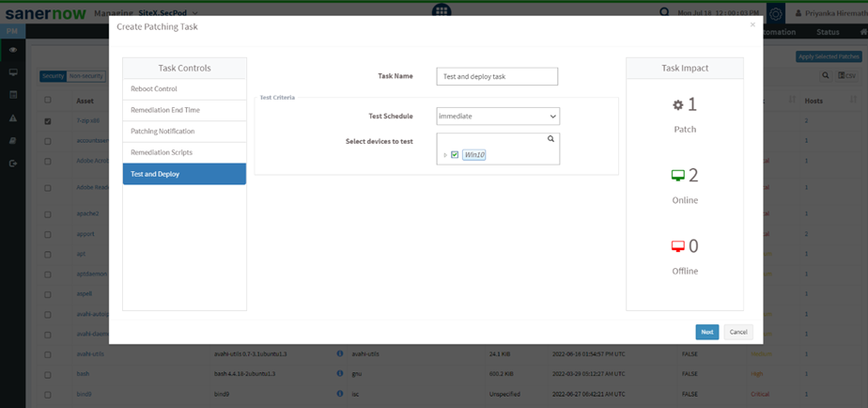
Task: Open the Test Schedule dropdown
Action: (x=498, y=117)
